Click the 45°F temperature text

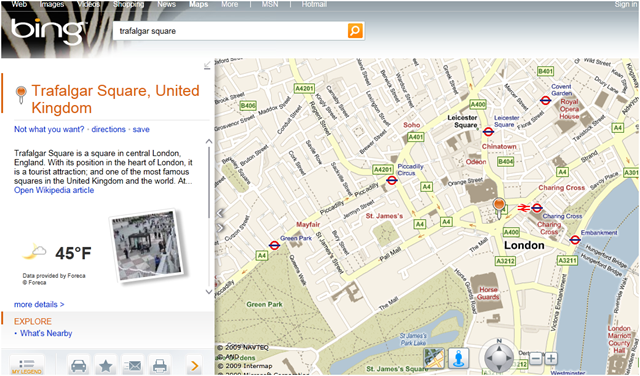pyautogui.click(x=73, y=253)
